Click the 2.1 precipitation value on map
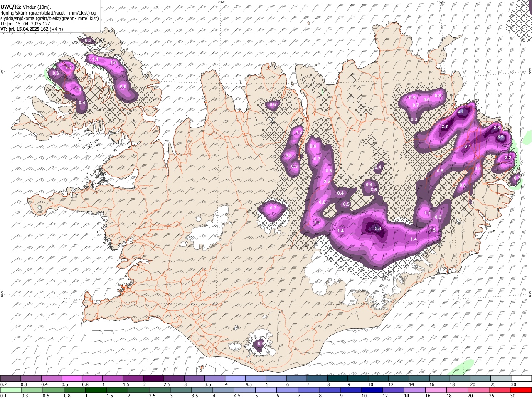Image resolution: width=532 pixels, height=399 pixels. pyautogui.click(x=468, y=147)
